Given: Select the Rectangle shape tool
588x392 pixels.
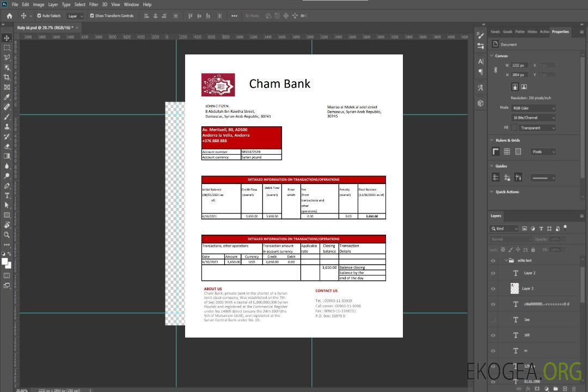Looking at the screenshot, I should click(7, 215).
